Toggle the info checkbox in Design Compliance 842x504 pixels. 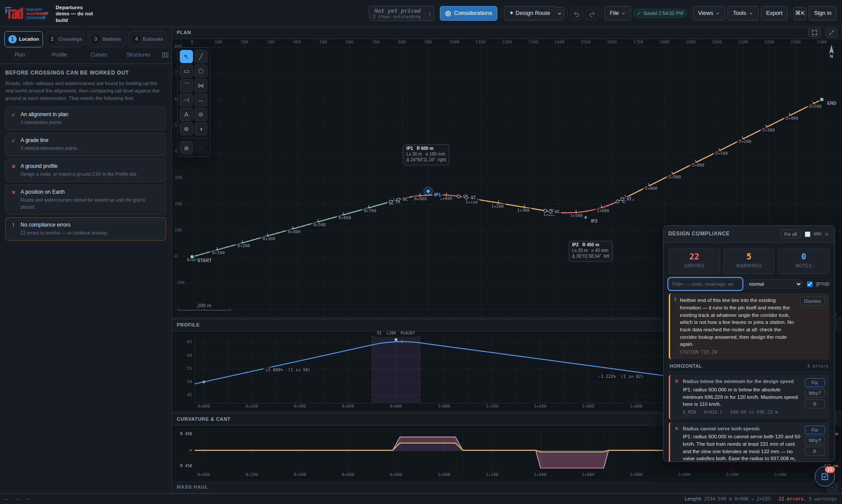click(x=807, y=234)
